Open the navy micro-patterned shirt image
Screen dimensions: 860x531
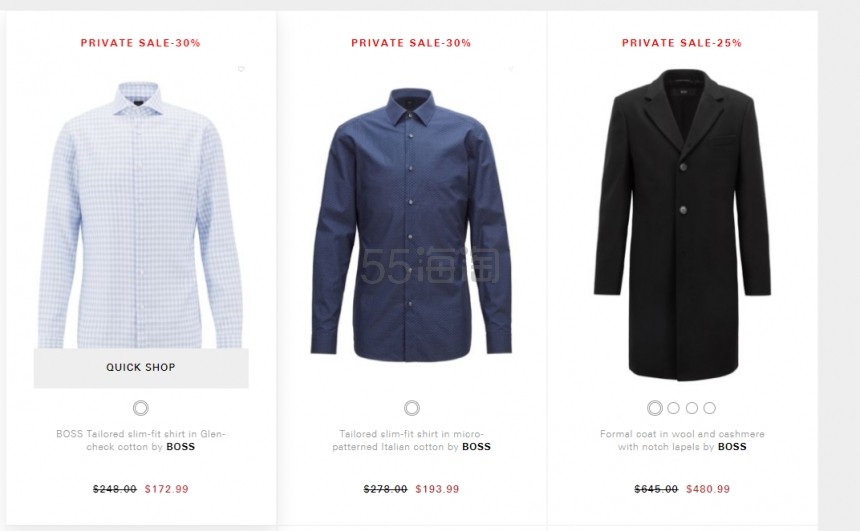click(411, 225)
